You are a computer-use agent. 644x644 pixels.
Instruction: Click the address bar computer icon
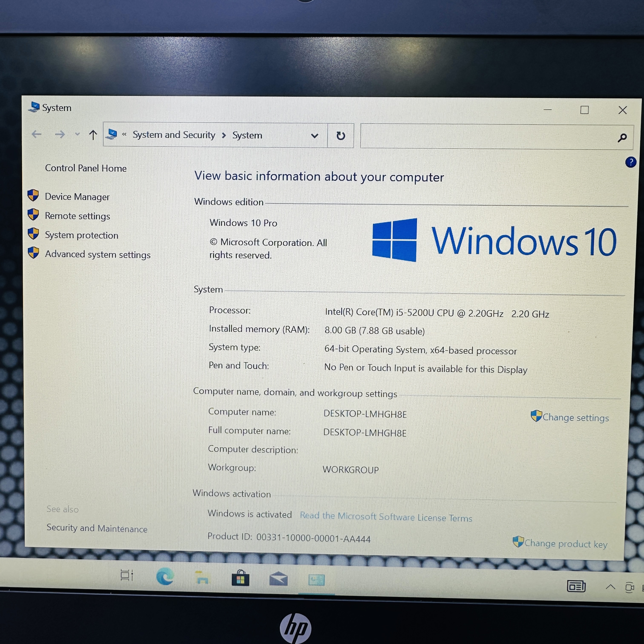pos(111,134)
